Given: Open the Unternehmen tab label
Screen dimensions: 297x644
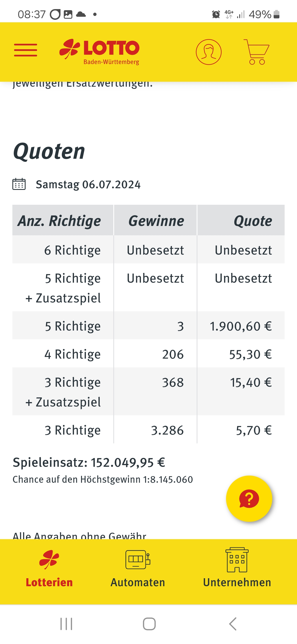Looking at the screenshot, I should (237, 582).
